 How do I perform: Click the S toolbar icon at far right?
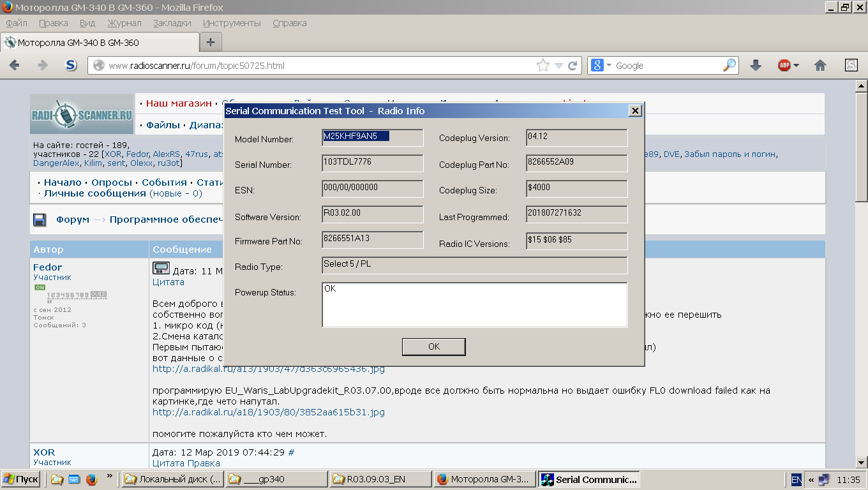pyautogui.click(x=851, y=65)
